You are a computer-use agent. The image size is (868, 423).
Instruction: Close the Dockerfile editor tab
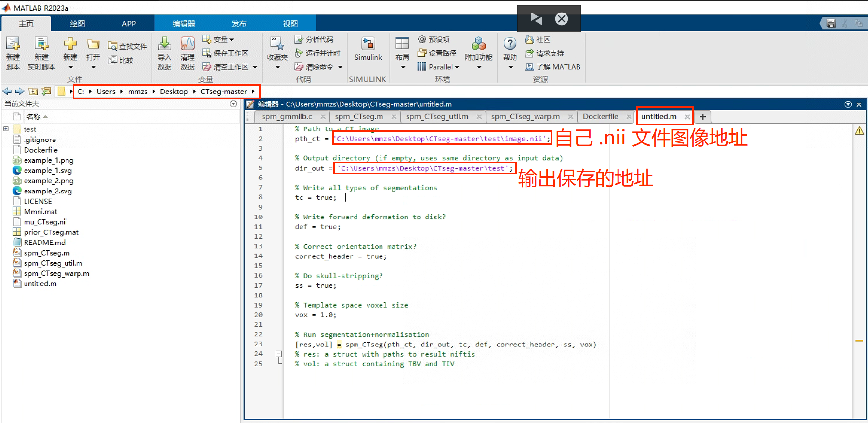coord(629,117)
